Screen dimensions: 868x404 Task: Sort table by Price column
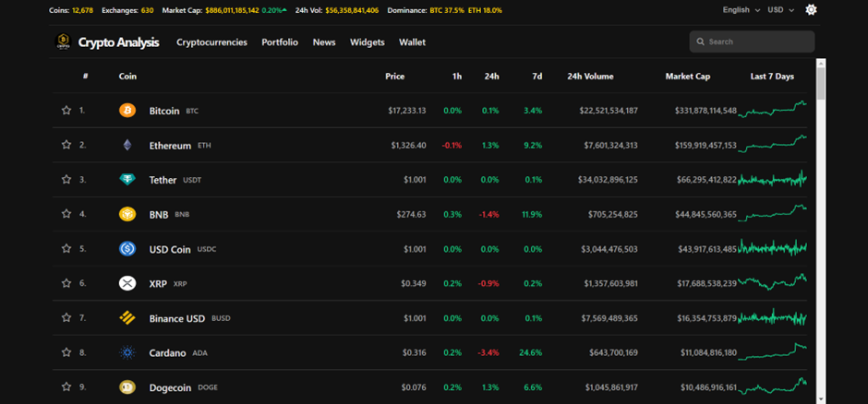coord(394,77)
